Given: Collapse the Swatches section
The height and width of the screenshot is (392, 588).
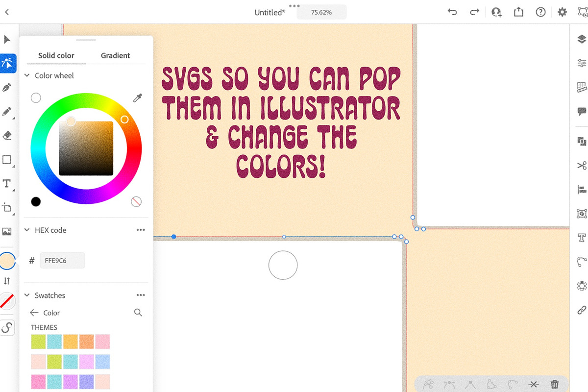Looking at the screenshot, I should tap(27, 295).
